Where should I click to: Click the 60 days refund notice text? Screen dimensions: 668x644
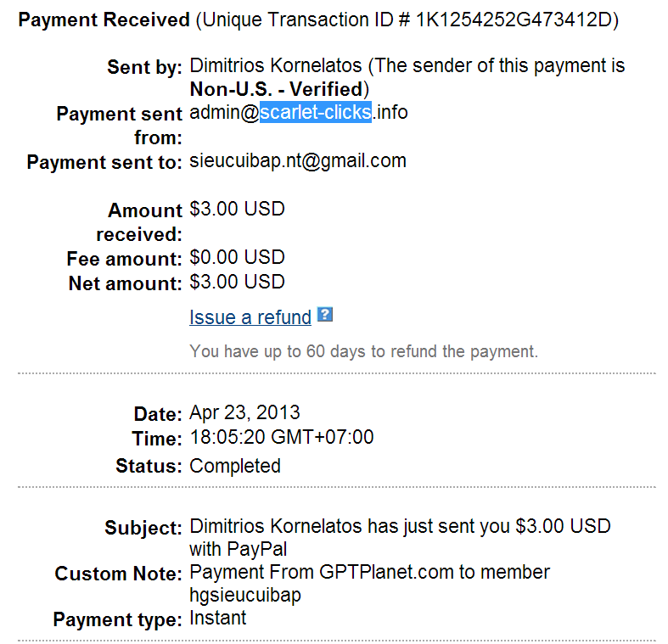[363, 350]
